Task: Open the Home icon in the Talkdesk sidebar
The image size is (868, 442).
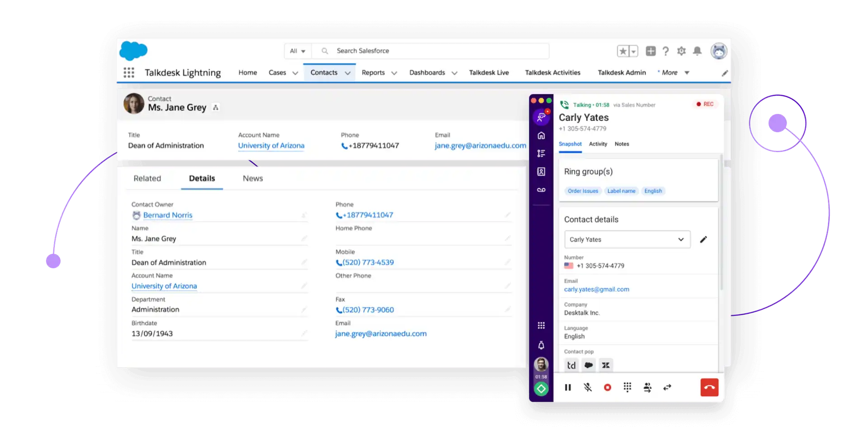Action: coord(541,135)
